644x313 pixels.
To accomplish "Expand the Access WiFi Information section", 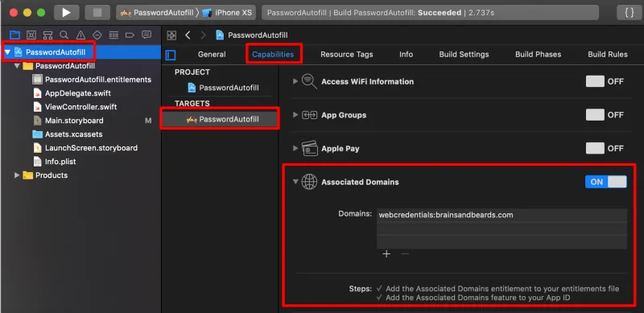I will pos(295,81).
